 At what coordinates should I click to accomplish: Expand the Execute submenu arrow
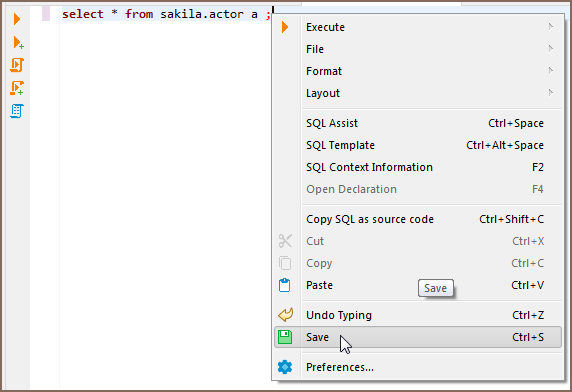551,27
